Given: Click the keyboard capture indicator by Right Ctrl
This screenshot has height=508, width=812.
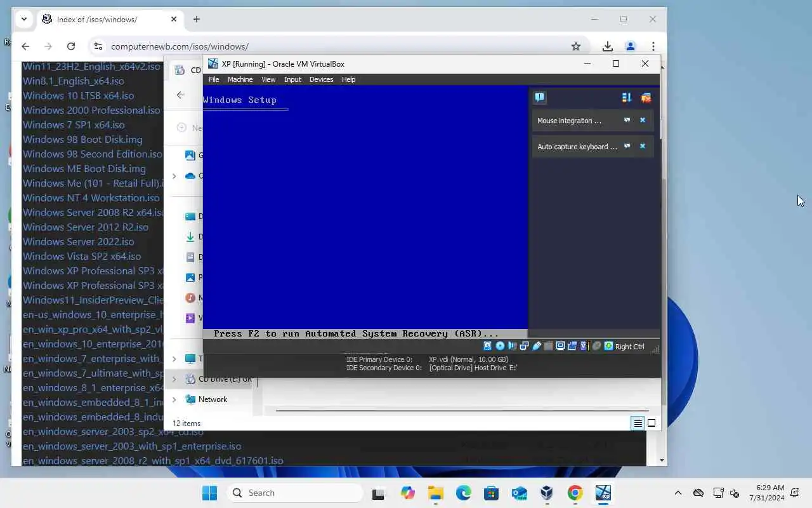Looking at the screenshot, I should [609, 346].
